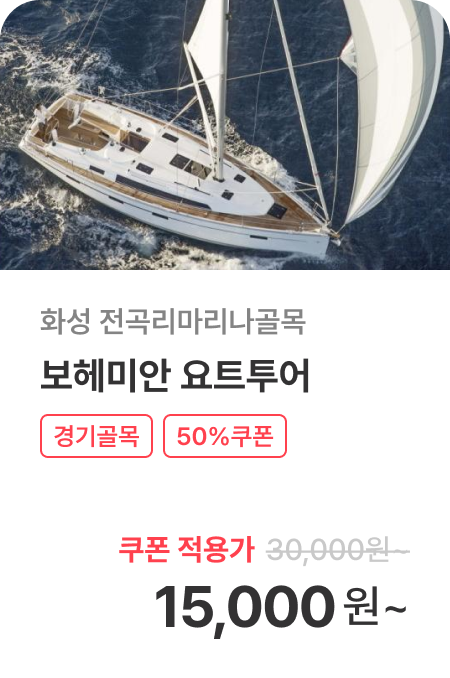
Task: Click the 화성 전곡리마리나골목 location text
Action: (173, 321)
